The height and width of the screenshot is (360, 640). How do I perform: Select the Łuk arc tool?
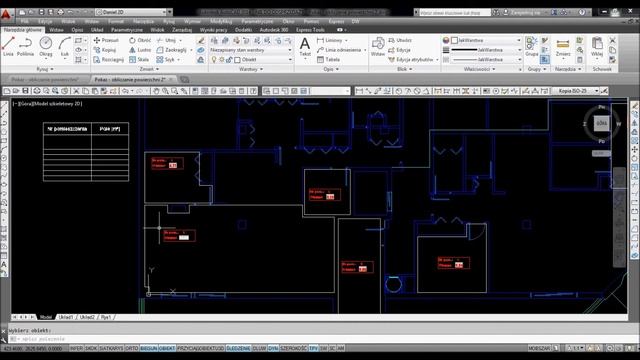(x=64, y=46)
